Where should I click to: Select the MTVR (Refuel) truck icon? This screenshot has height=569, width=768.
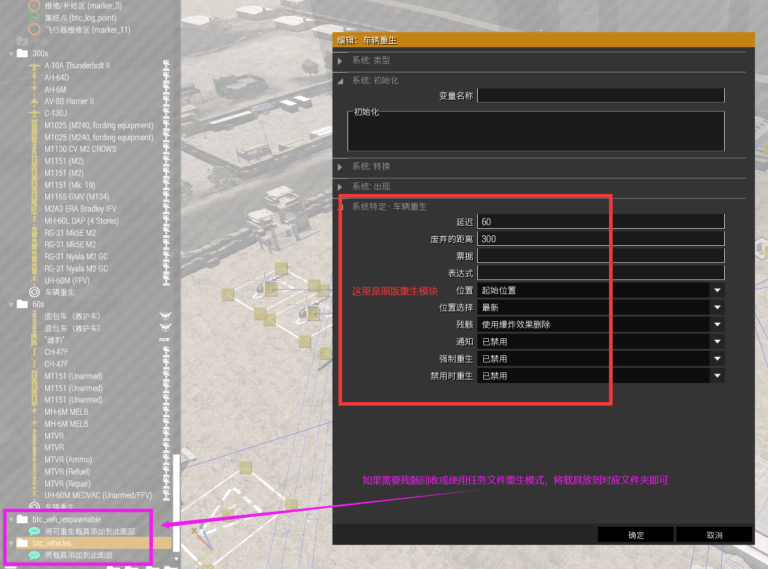pyautogui.click(x=34, y=472)
